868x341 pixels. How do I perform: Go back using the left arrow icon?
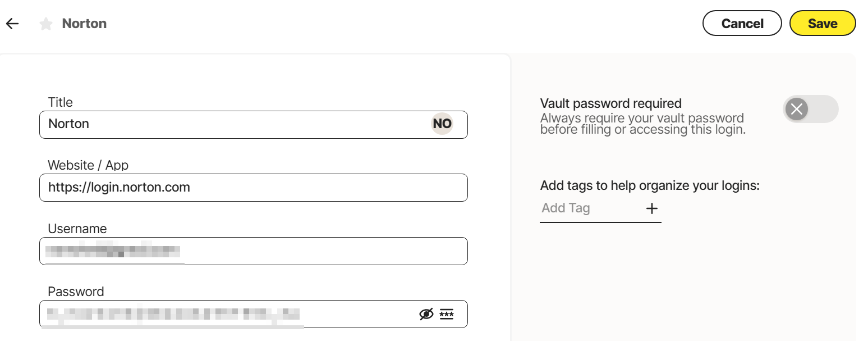[12, 24]
